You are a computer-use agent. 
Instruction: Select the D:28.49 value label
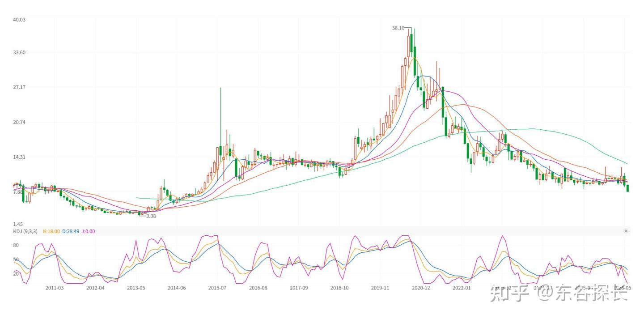pos(71,231)
